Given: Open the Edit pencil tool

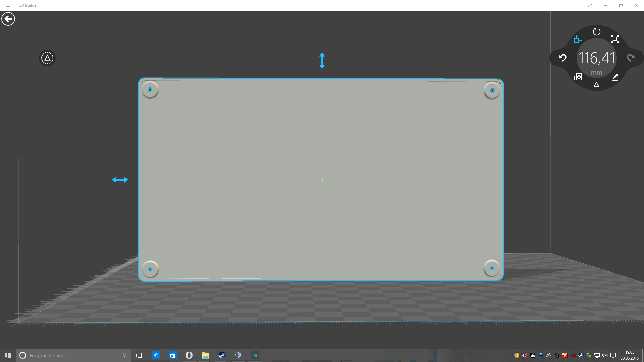Looking at the screenshot, I should tap(615, 77).
